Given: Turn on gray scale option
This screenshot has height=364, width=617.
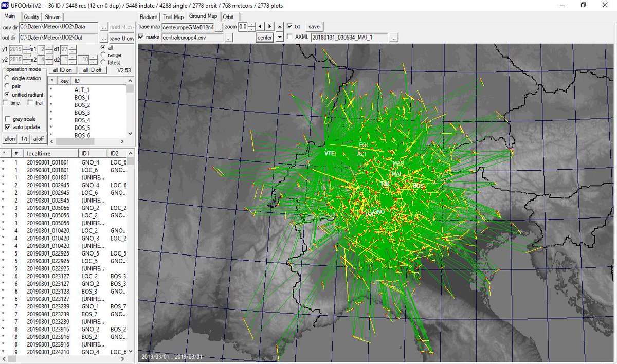Looking at the screenshot, I should pos(8,119).
